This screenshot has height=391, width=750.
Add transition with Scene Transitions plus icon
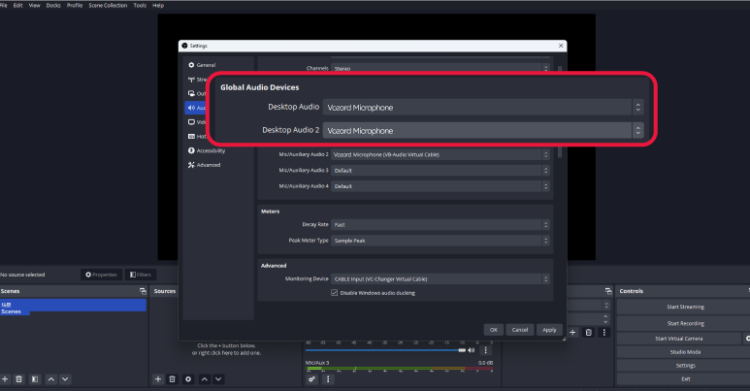tap(573, 332)
